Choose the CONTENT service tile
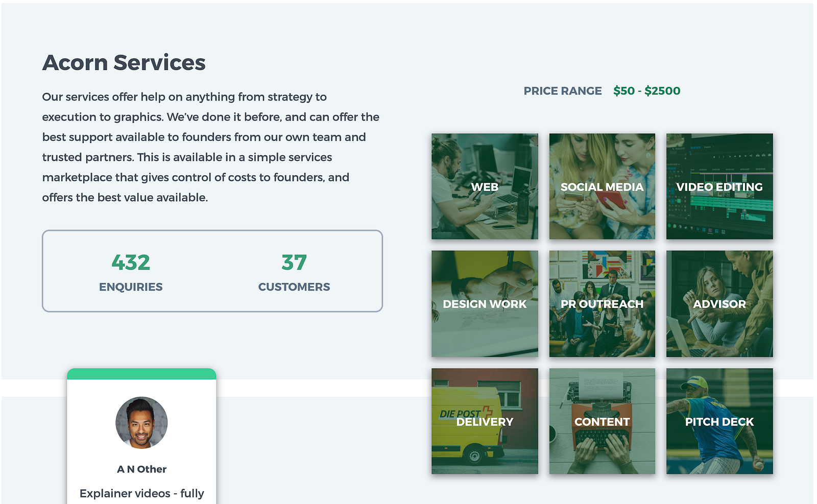The height and width of the screenshot is (504, 817). click(x=602, y=421)
